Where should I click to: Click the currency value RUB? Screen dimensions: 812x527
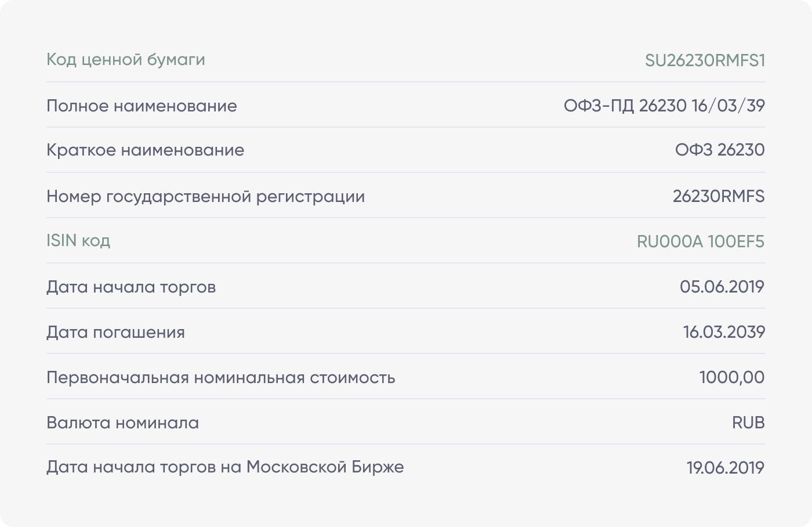748,423
